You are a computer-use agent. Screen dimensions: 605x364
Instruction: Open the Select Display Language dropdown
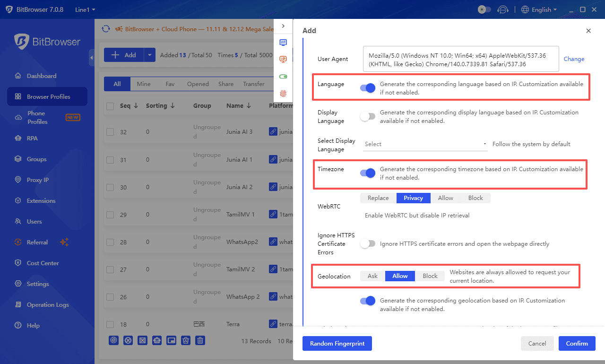(x=424, y=144)
